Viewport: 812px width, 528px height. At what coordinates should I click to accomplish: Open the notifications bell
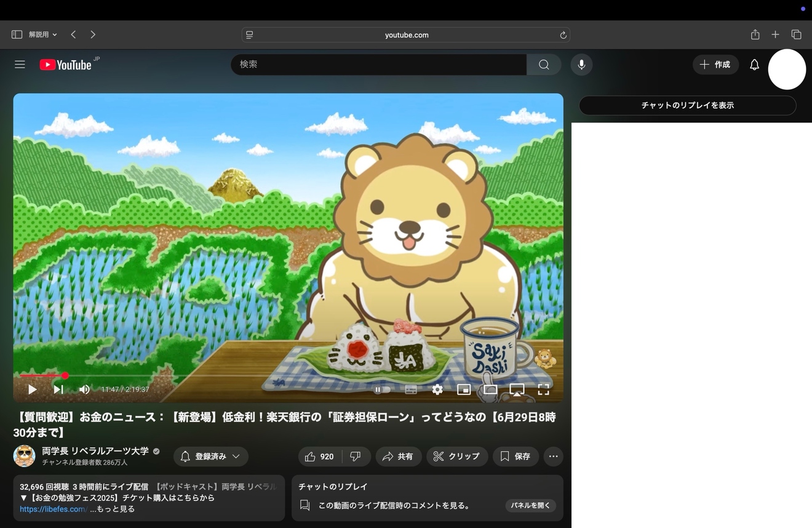[x=754, y=65]
